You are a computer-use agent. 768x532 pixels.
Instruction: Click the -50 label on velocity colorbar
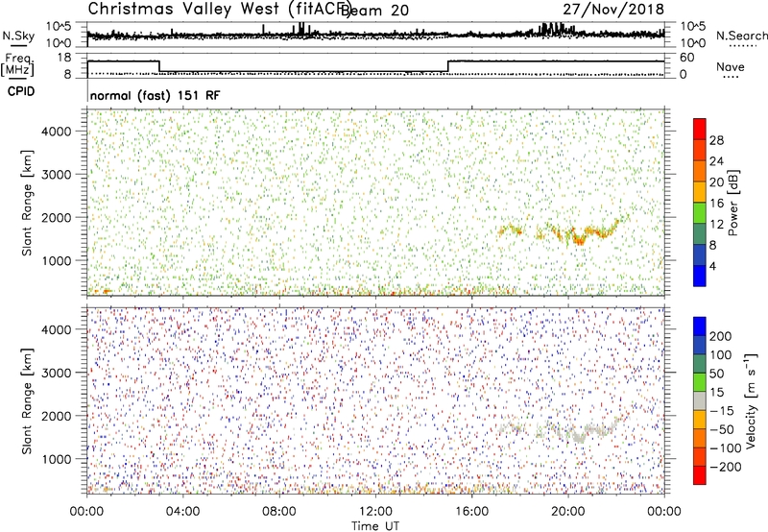pyautogui.click(x=721, y=429)
